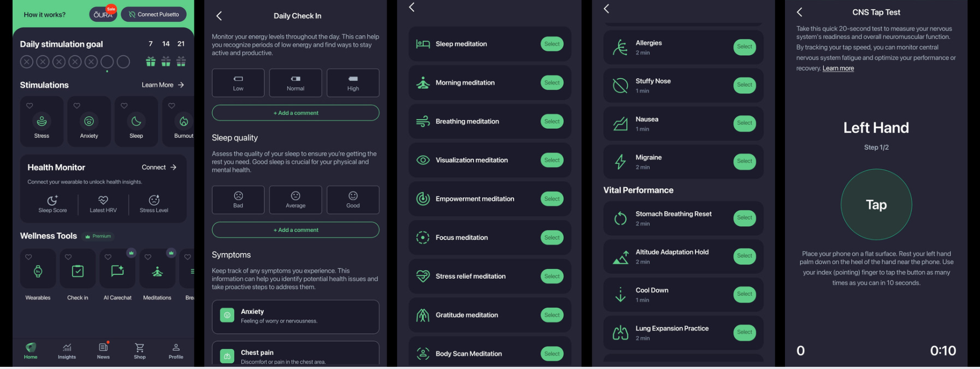Tap the Lung Expansion Practice icon
The image size is (980, 369).
(620, 332)
